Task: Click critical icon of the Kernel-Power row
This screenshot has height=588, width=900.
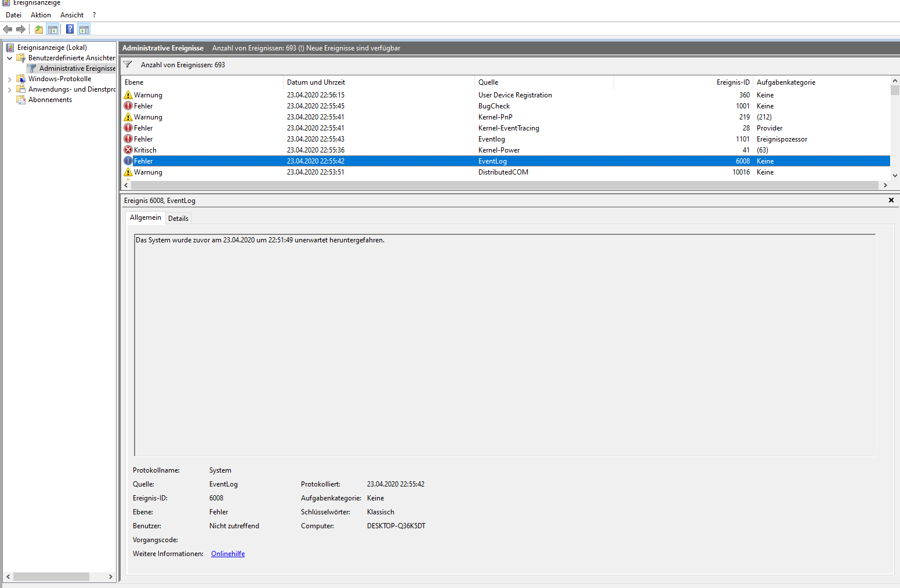Action: coord(128,150)
